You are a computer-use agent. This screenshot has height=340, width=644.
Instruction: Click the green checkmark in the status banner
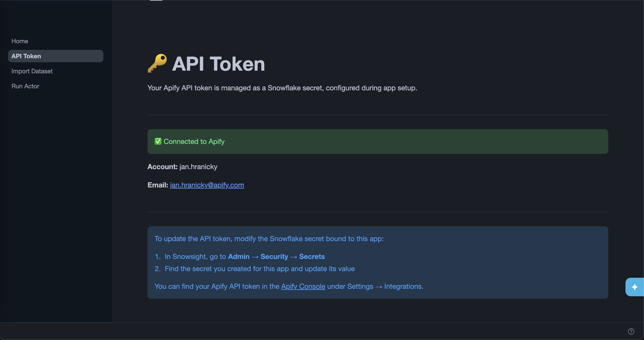click(x=158, y=142)
